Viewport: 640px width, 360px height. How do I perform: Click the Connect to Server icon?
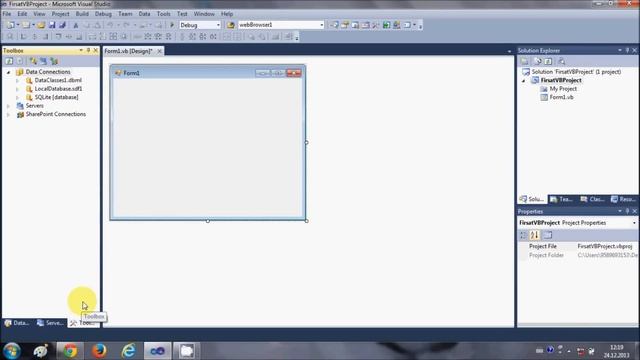pos(43,61)
